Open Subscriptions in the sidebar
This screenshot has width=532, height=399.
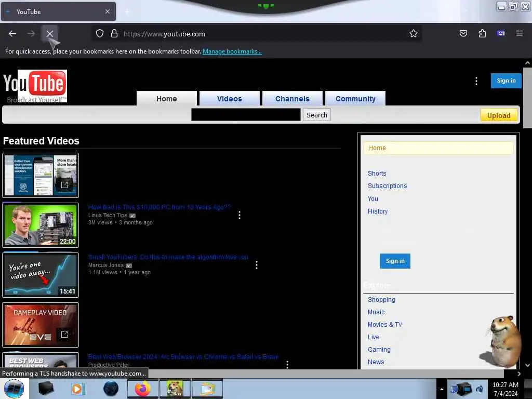click(387, 186)
